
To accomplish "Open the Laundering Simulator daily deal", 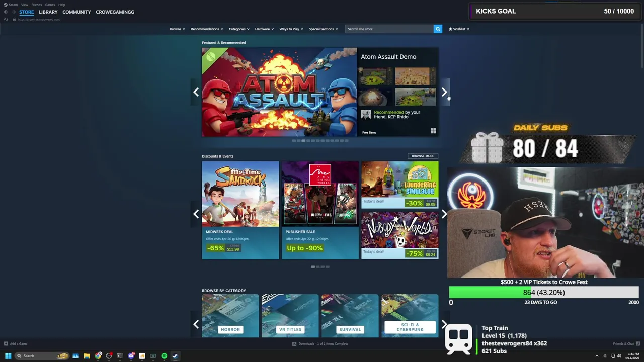I will [400, 185].
